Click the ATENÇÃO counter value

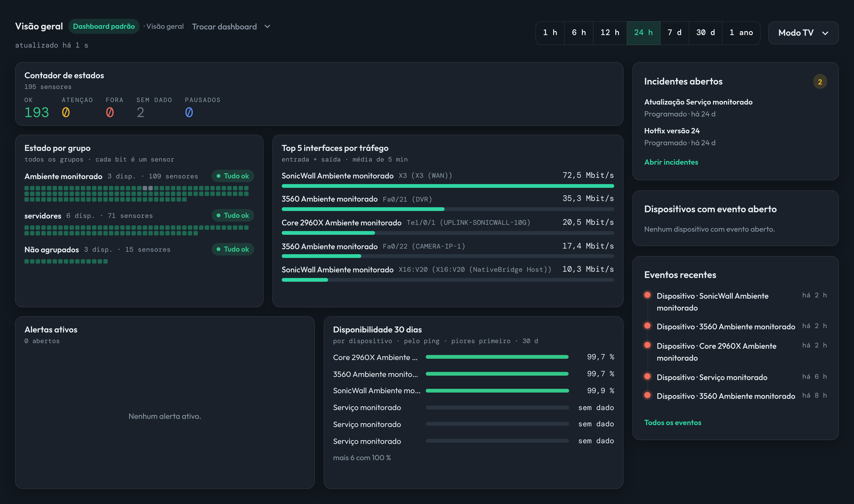point(66,112)
